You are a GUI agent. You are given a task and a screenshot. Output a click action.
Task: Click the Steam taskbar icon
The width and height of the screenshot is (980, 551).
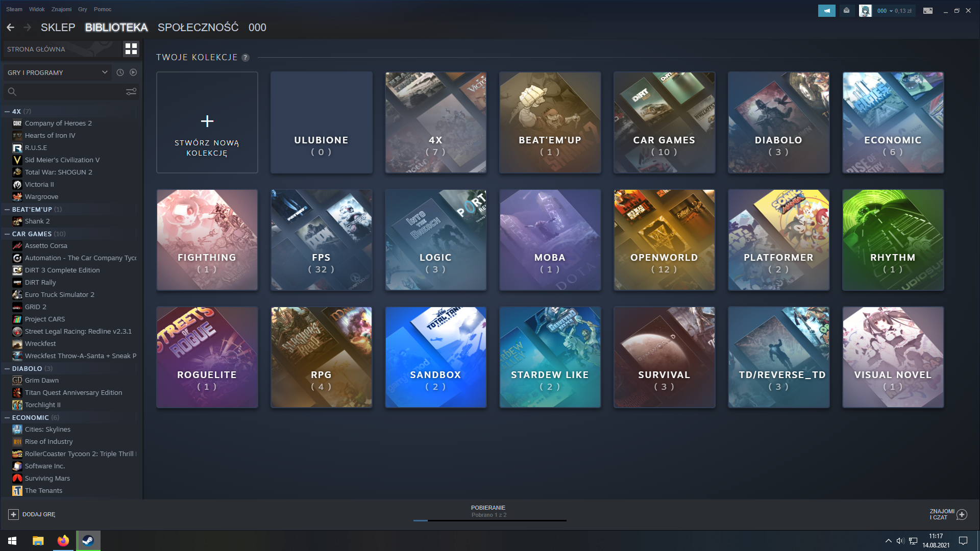click(88, 541)
